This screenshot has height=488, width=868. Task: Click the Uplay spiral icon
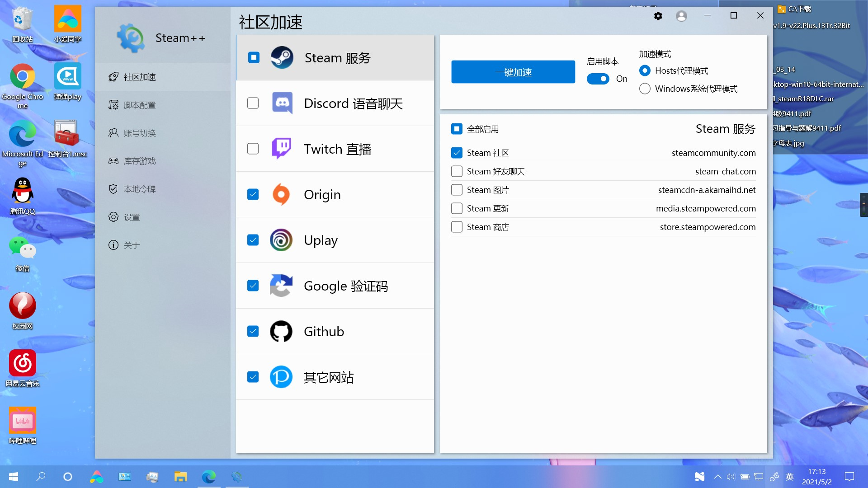pos(281,240)
